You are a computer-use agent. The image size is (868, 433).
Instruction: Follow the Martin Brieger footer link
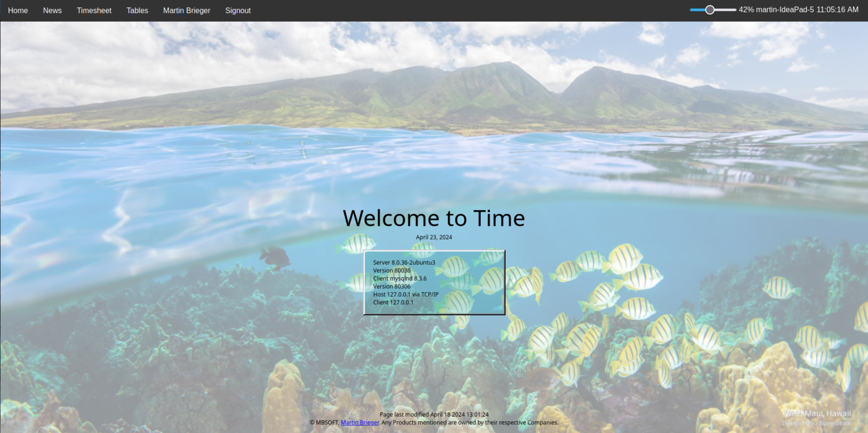coord(360,422)
